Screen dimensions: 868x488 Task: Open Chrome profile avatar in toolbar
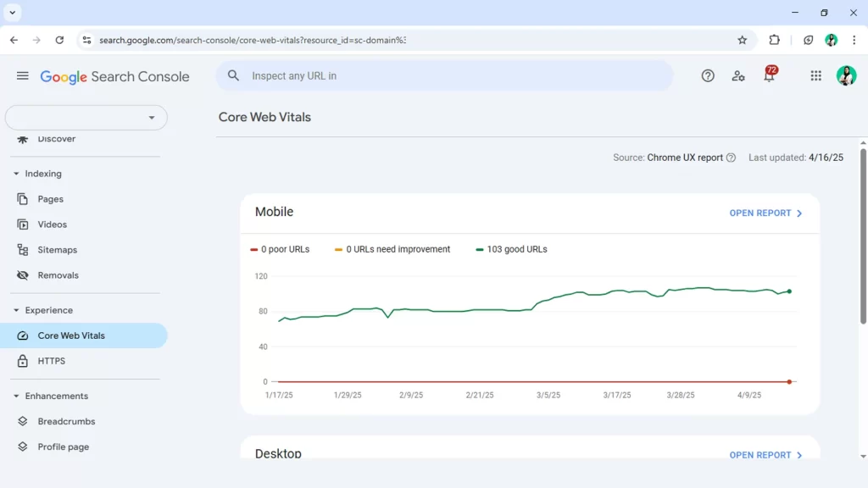click(x=831, y=40)
